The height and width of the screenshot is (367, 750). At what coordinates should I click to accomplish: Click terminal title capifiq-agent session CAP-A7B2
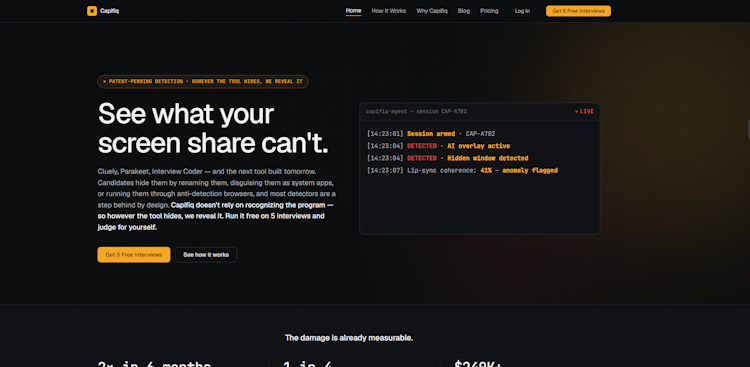click(417, 111)
